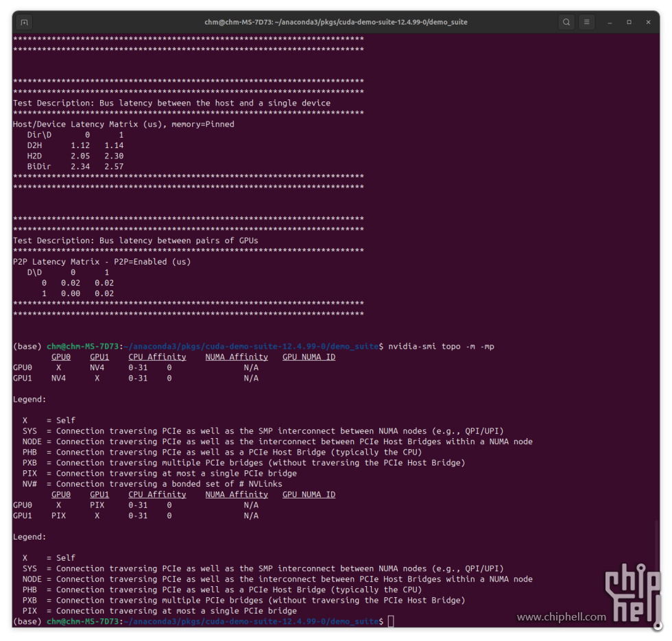Screen dimensions: 672x641
Task: Open the terminal hamburger menu
Action: (586, 22)
